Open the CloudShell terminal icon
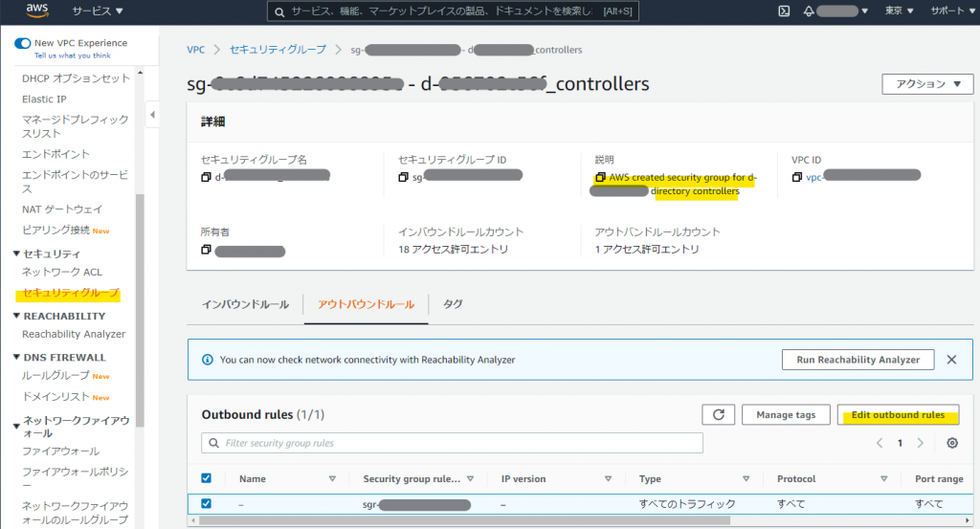The height and width of the screenshot is (529, 980). tap(783, 11)
